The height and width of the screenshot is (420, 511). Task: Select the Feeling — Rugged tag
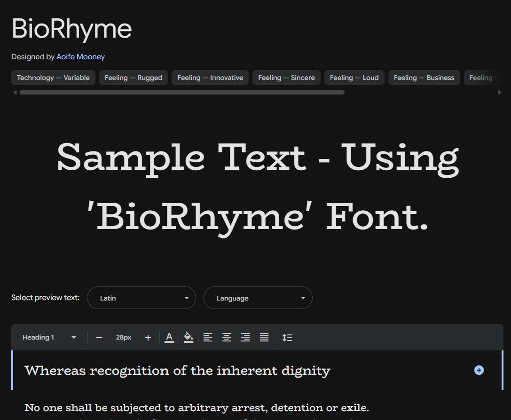click(134, 78)
